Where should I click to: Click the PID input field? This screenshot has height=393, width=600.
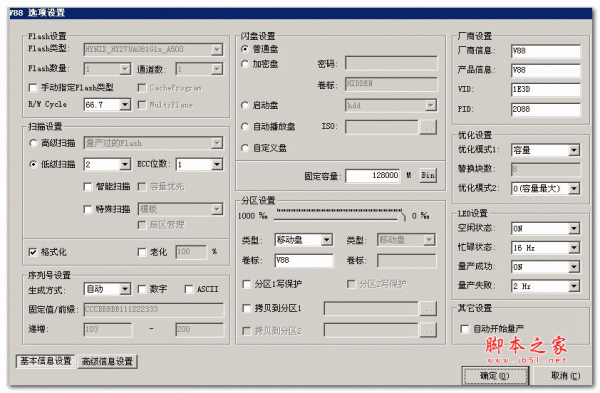[x=546, y=109]
